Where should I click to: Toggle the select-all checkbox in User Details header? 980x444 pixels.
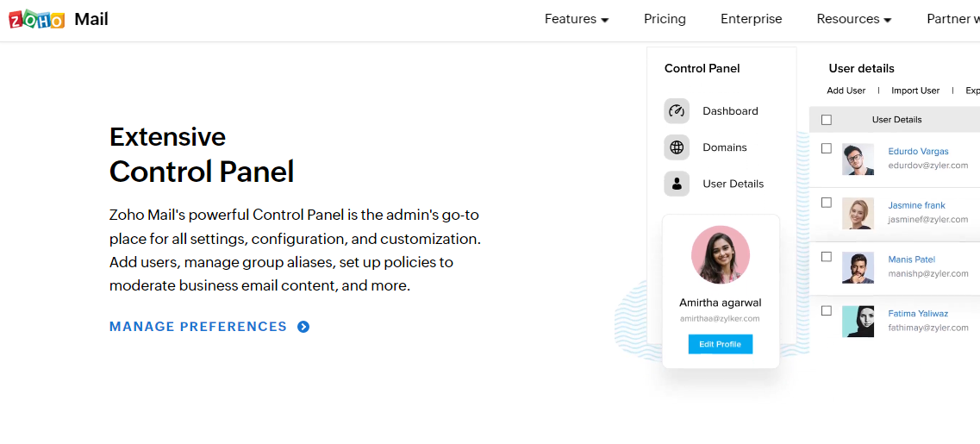tap(827, 120)
